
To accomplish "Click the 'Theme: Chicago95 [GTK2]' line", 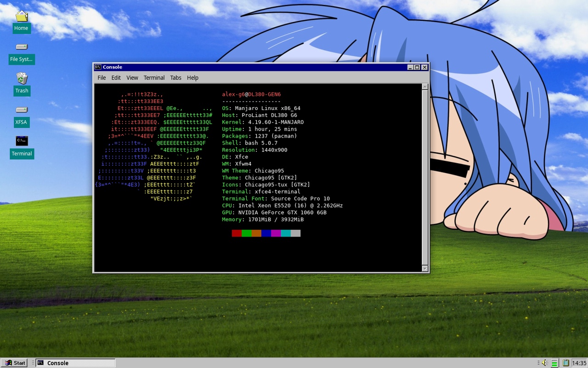I will [260, 178].
